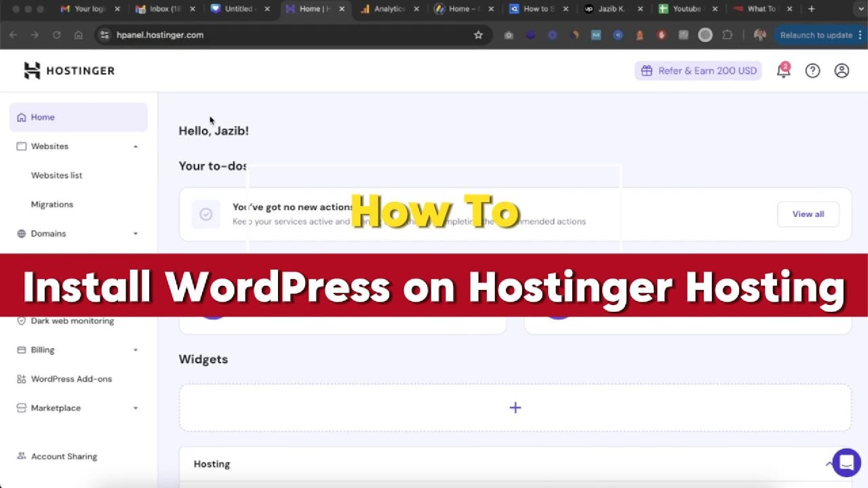The image size is (868, 488).
Task: Open Dark web monitoring
Action: pyautogui.click(x=73, y=321)
